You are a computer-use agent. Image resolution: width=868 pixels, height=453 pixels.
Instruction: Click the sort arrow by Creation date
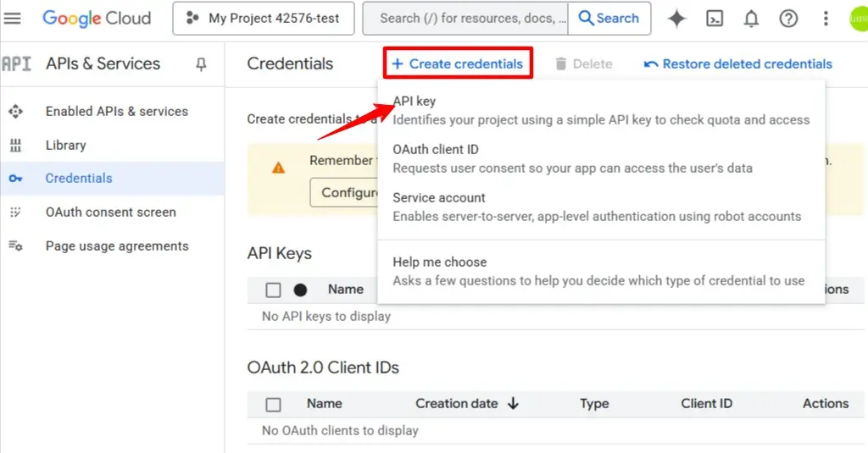point(513,403)
